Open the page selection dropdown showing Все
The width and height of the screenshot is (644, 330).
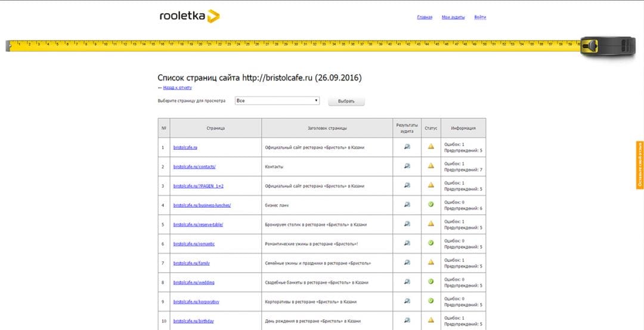277,101
